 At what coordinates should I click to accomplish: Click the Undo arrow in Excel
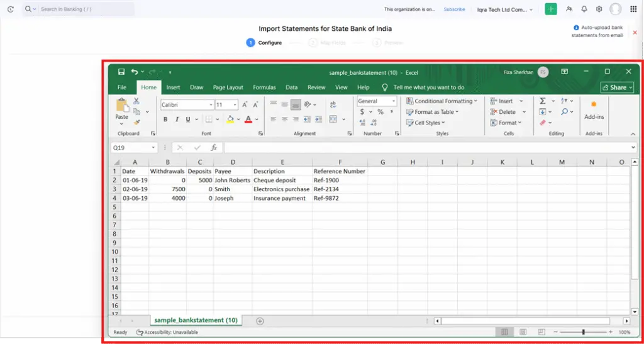[135, 72]
